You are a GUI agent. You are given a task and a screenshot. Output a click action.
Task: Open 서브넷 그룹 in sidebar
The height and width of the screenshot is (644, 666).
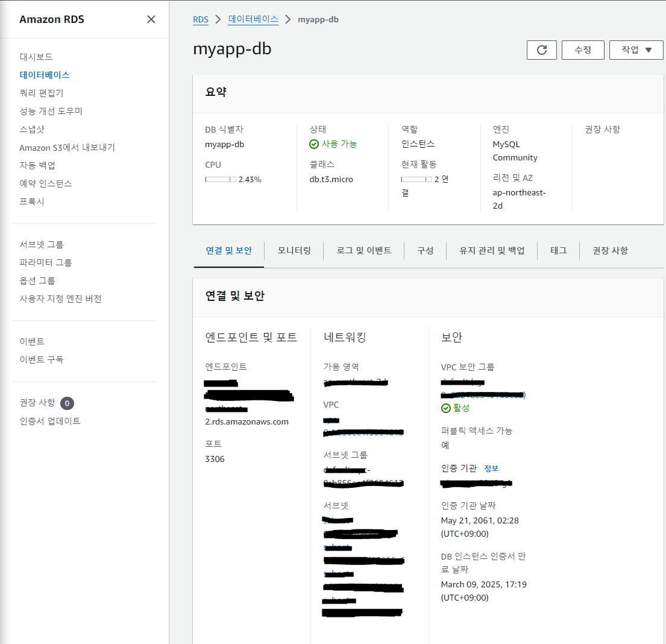click(x=42, y=244)
